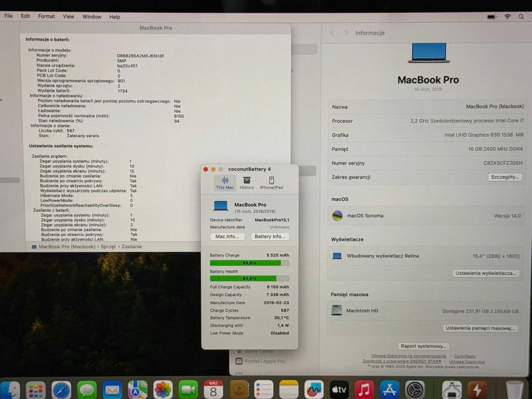Go back in Informacje settings pane
The width and height of the screenshot is (532, 399).
(332, 33)
